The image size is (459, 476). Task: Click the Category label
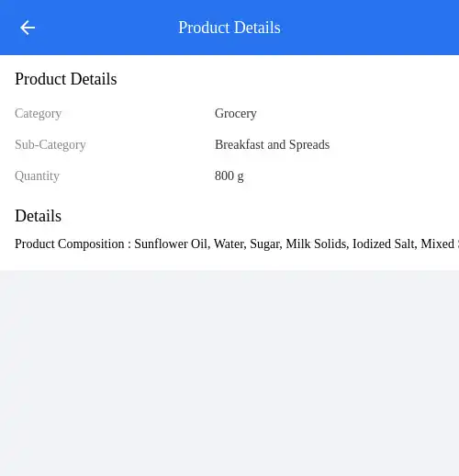click(x=39, y=114)
